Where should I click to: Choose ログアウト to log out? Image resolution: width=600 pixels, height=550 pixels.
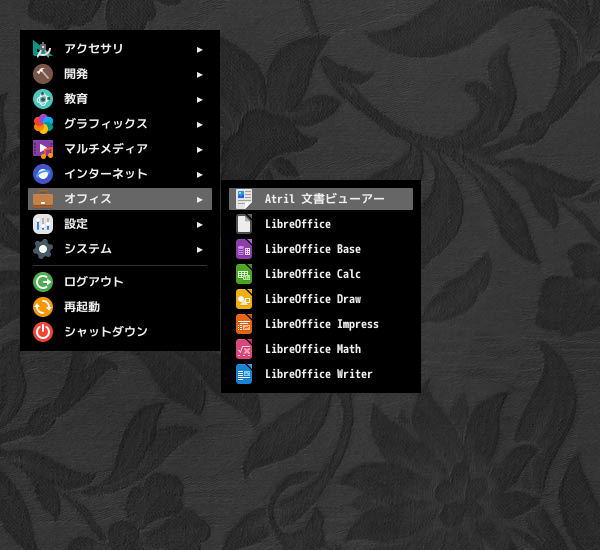(120, 282)
